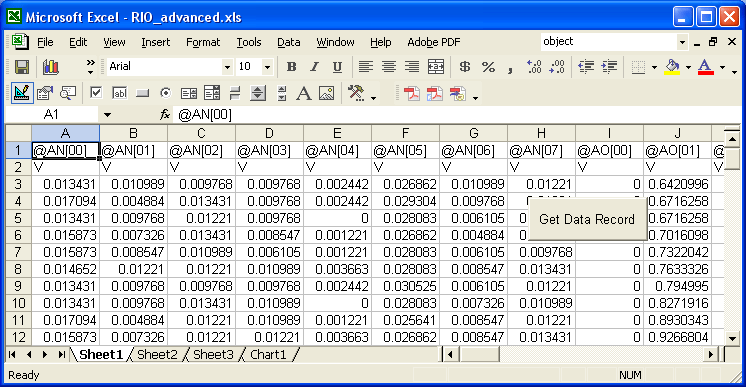Toggle Align Left
Image resolution: width=746 pixels, height=387 pixels.
365,67
